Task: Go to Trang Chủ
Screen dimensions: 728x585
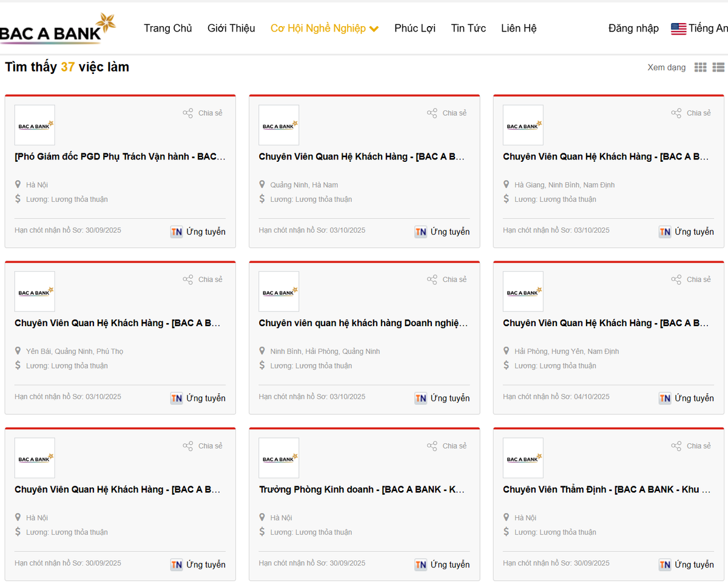Action: [168, 28]
